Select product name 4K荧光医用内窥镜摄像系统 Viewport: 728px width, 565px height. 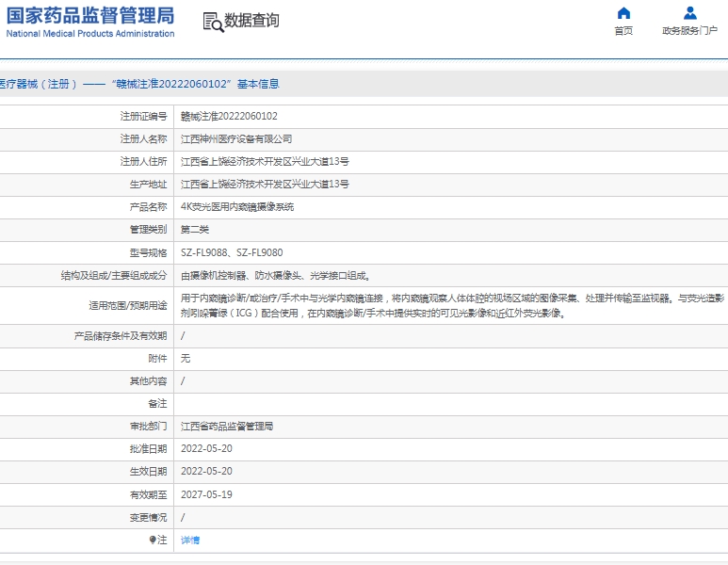click(237, 207)
